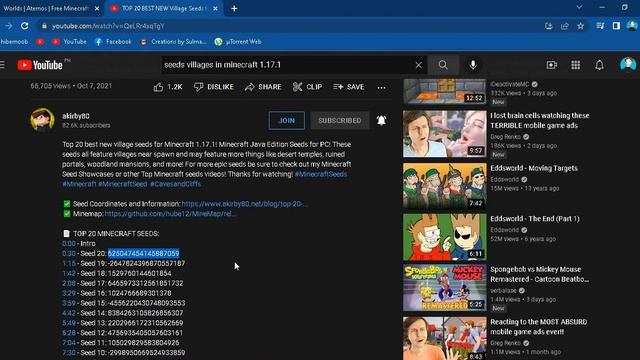The image size is (640, 360).
Task: Click the #CavesandCliffs hashtag
Action: pyautogui.click(x=176, y=184)
